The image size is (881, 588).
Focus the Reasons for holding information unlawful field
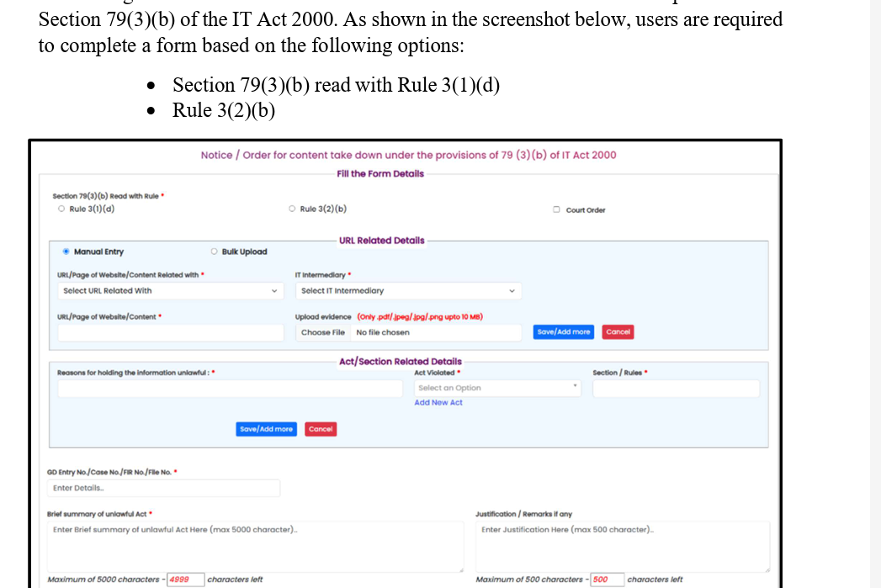(x=230, y=389)
